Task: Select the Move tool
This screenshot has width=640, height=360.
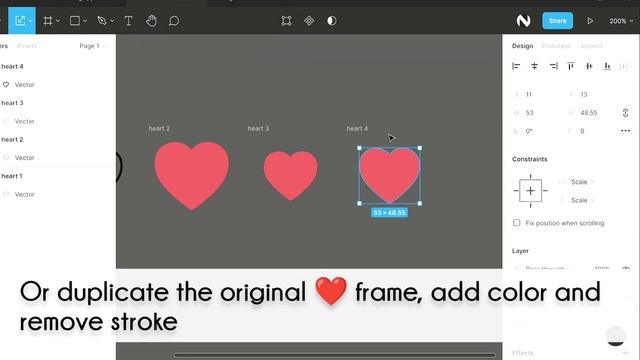Action: pos(20,20)
